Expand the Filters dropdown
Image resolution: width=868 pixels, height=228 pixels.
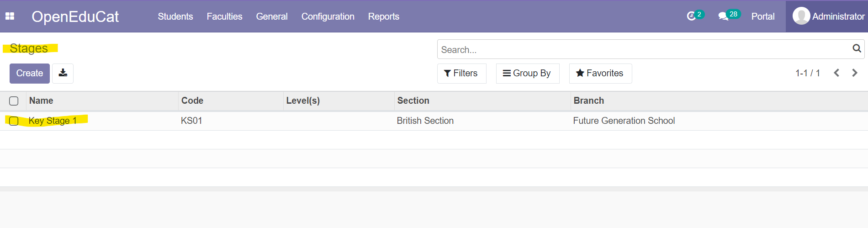(x=461, y=74)
